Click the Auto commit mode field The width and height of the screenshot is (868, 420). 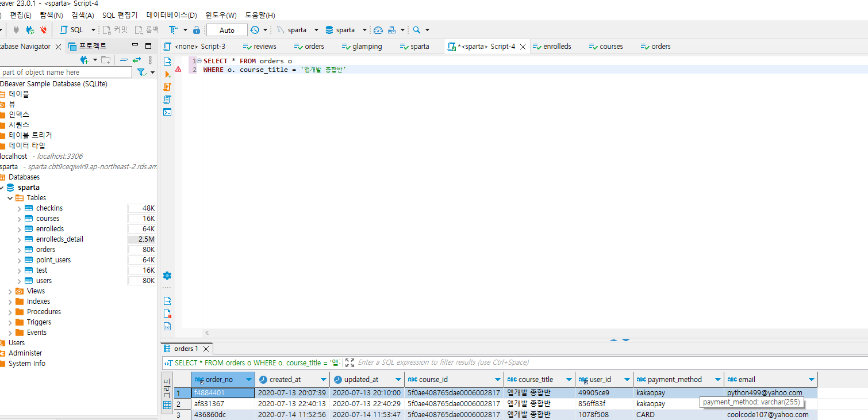pyautogui.click(x=227, y=30)
